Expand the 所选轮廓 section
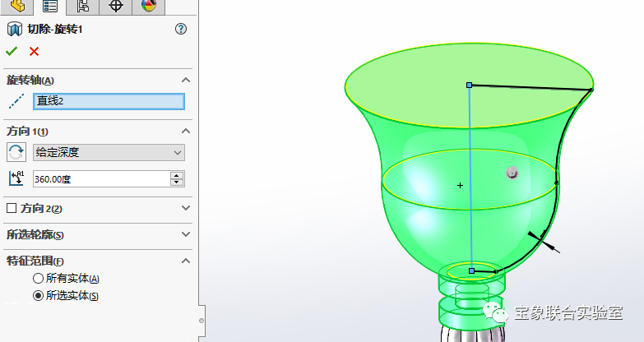Viewport: 644px width, 342px height. pos(186,234)
